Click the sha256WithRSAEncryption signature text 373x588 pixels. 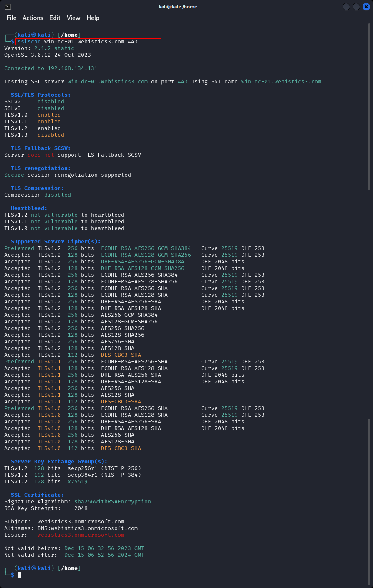113,502
